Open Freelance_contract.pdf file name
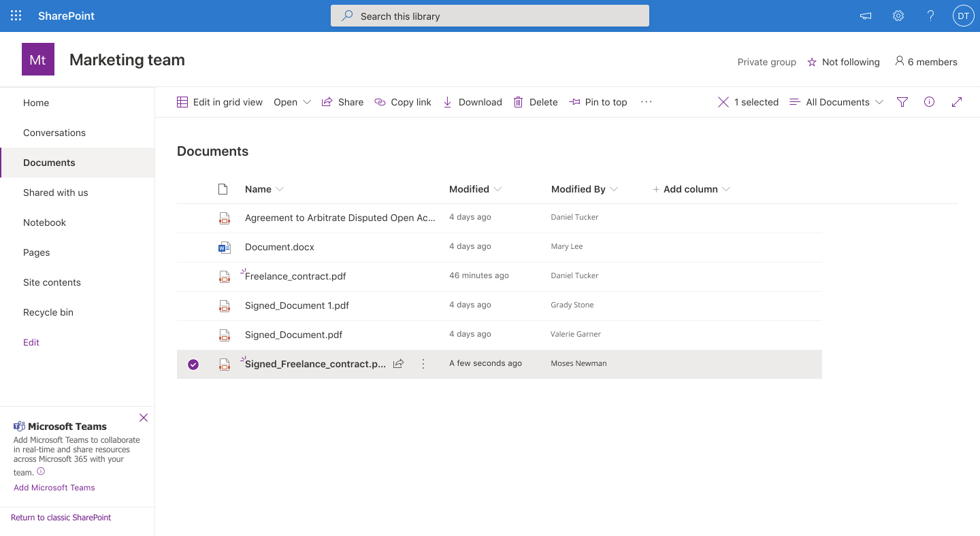Viewport: 980px width, 536px height. (x=295, y=276)
